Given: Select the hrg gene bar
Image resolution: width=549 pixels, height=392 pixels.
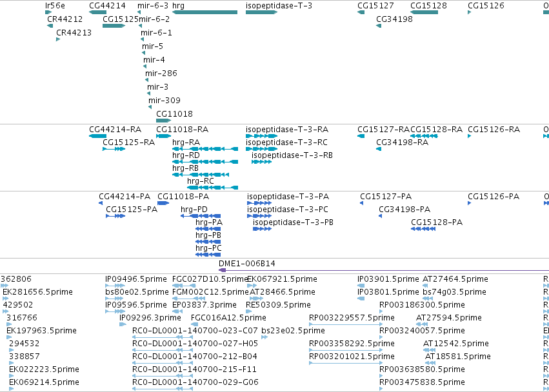Looking at the screenshot, I should point(205,12).
